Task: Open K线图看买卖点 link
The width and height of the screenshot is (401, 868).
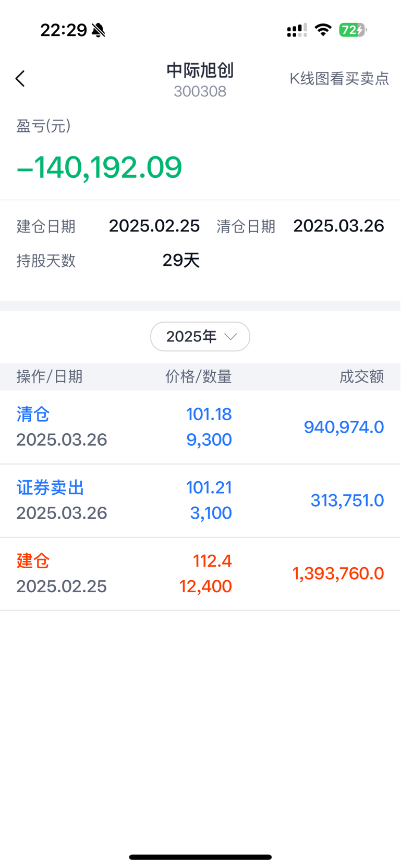Action: 339,78
